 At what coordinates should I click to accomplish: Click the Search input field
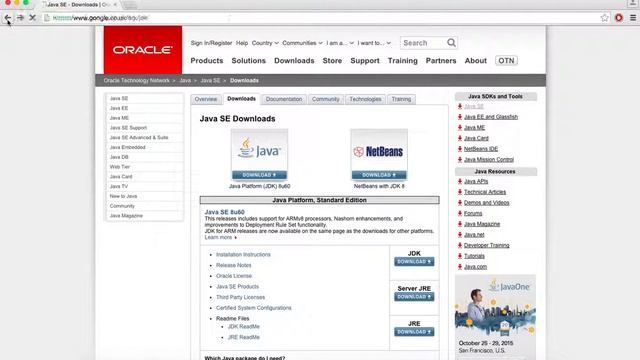click(424, 43)
